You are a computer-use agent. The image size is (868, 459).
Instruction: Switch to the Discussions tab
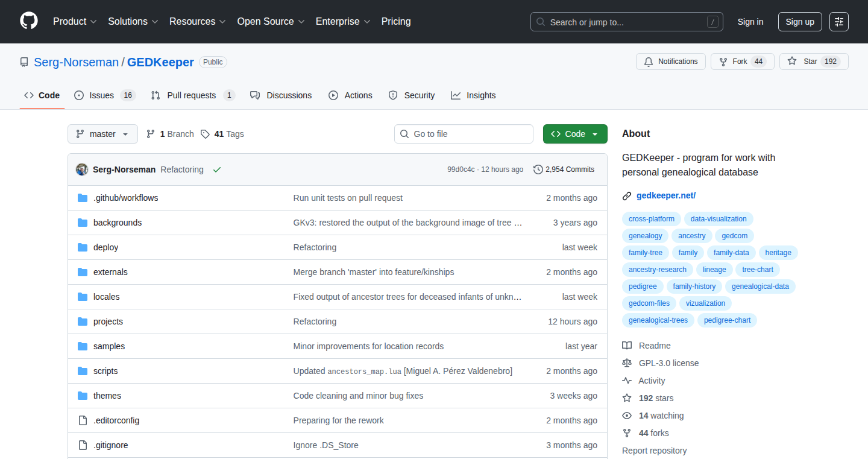point(281,95)
